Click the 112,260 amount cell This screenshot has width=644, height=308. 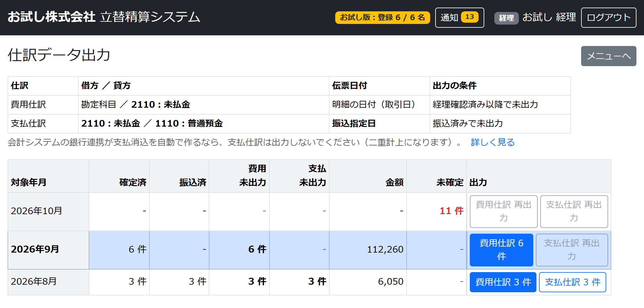[368, 250]
